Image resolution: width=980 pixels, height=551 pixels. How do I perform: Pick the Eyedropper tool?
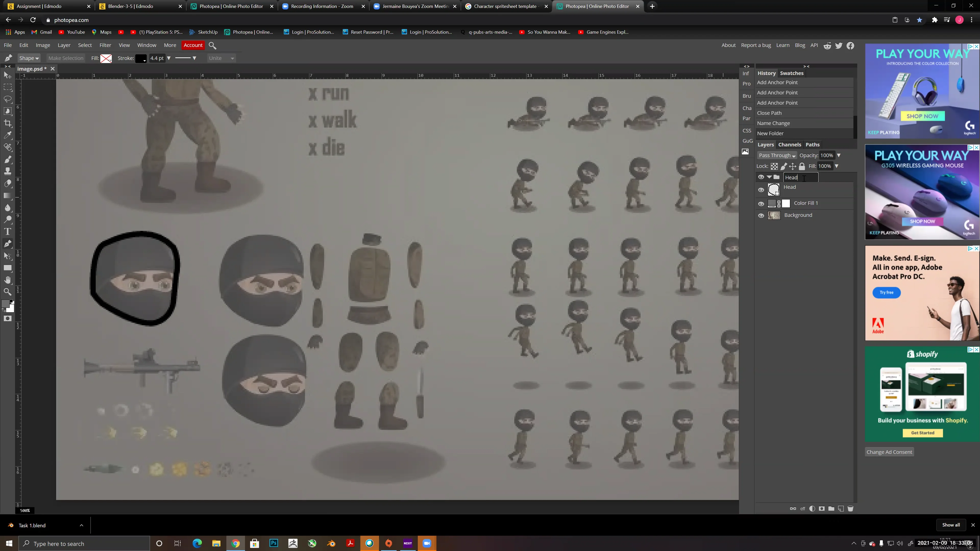pyautogui.click(x=8, y=135)
